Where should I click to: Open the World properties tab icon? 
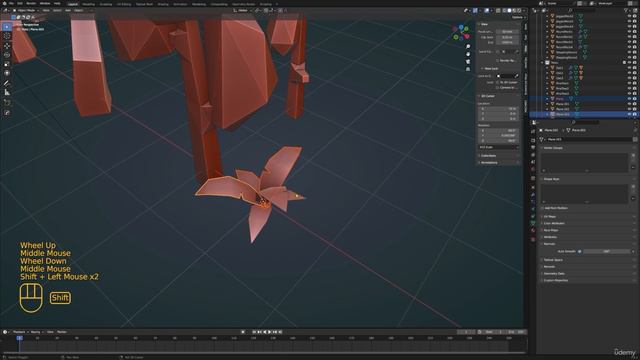[x=533, y=169]
